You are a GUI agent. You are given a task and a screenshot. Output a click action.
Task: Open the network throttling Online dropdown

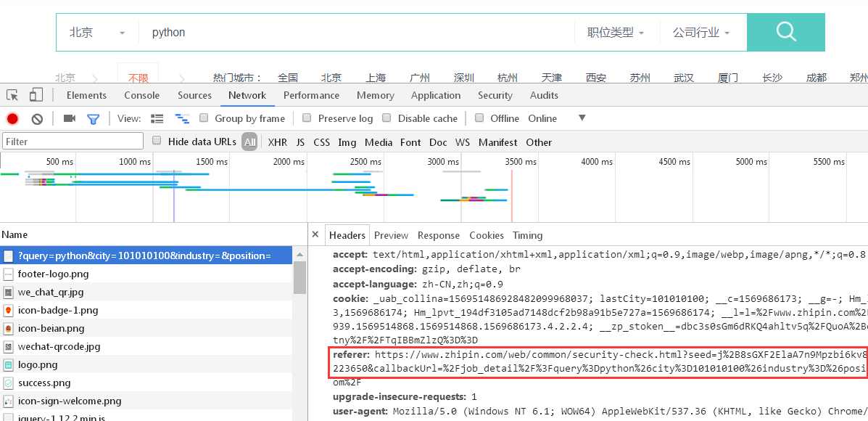pos(556,118)
